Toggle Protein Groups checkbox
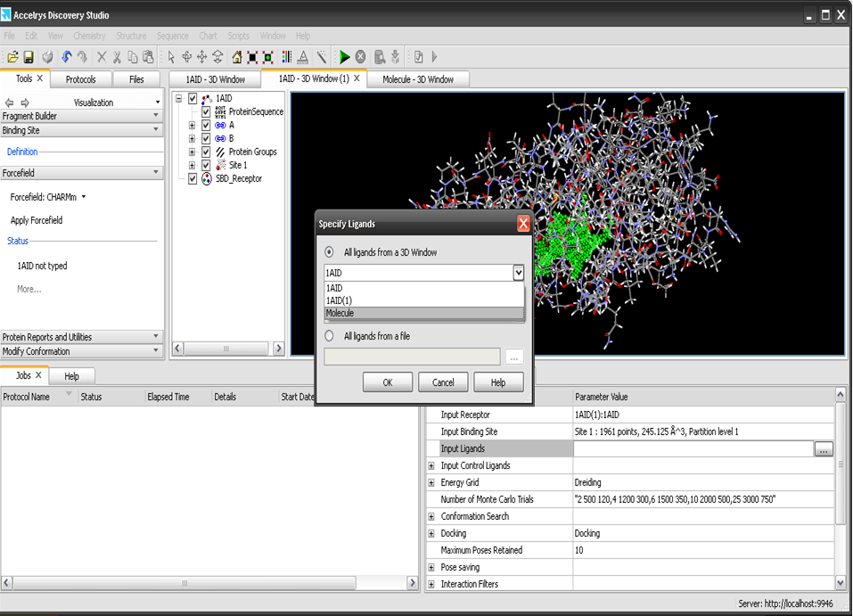 point(206,152)
